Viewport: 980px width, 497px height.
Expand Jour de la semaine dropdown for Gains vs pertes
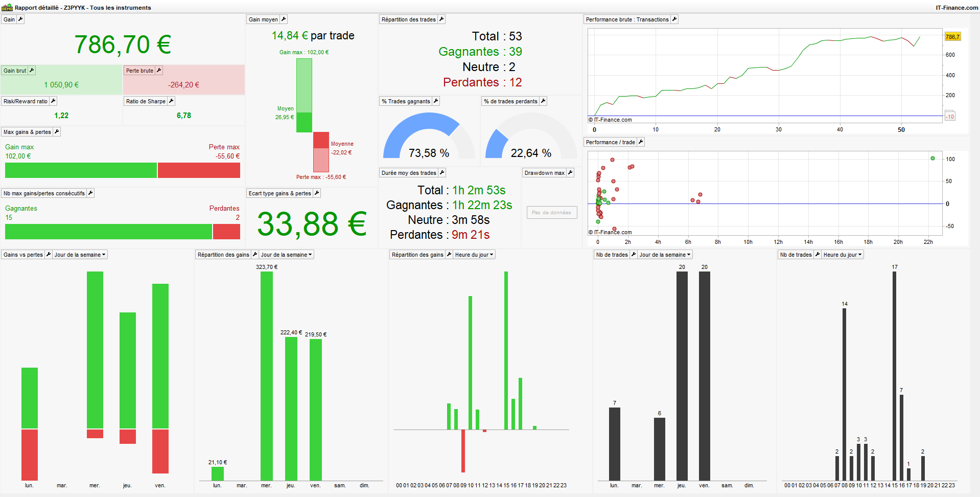coord(80,255)
